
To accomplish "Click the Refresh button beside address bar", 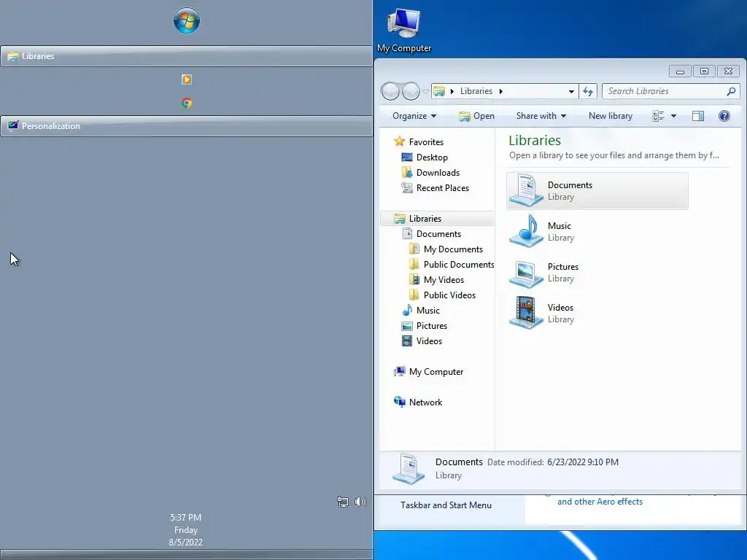I will coord(588,91).
